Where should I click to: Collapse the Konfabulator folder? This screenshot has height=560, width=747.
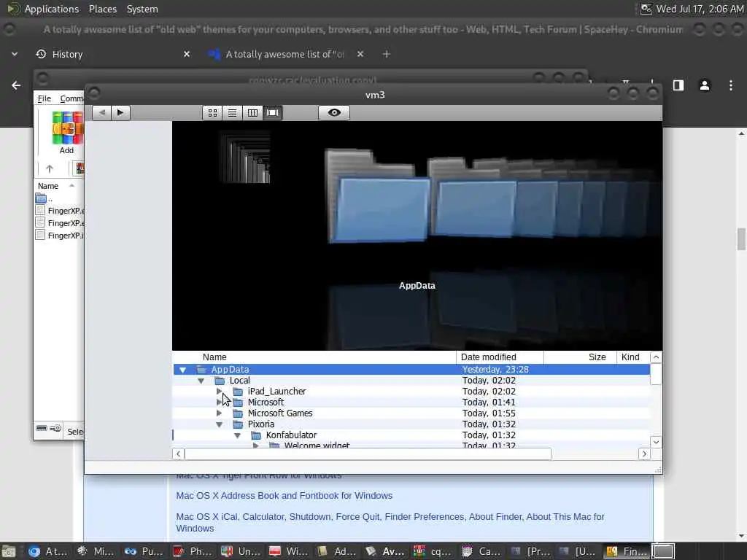237,435
